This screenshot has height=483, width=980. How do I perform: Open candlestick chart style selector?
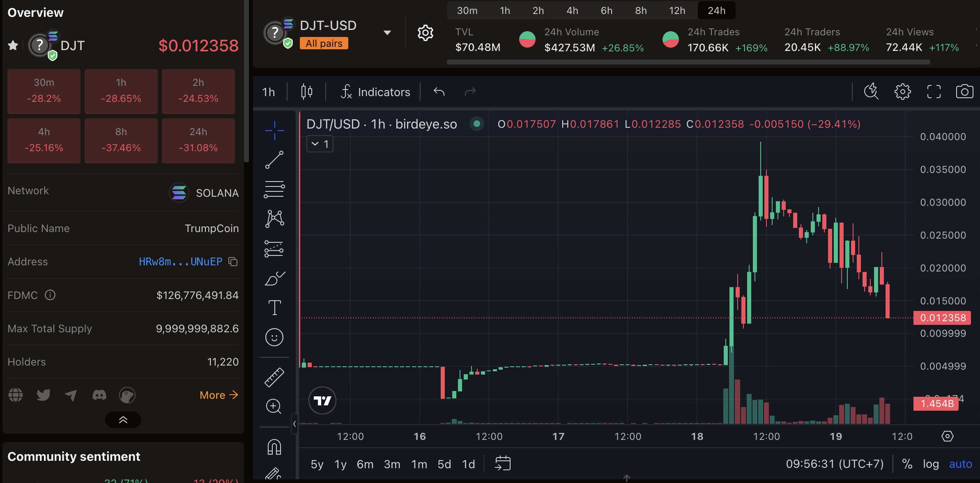point(306,92)
